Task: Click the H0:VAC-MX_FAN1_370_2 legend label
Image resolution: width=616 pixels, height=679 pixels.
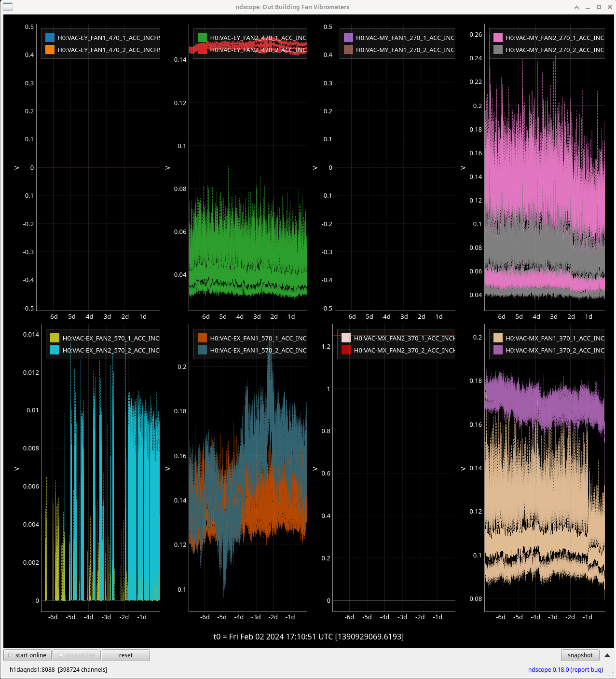Action: pos(555,350)
